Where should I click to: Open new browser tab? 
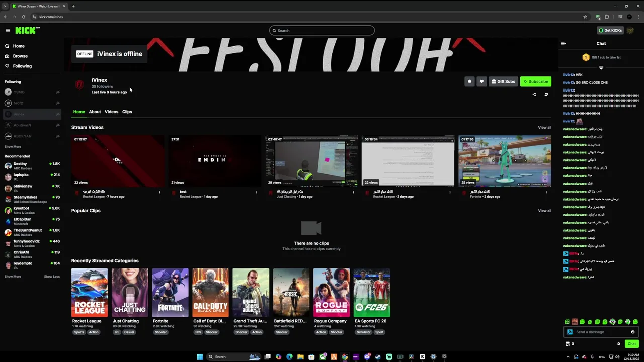pyautogui.click(x=73, y=6)
